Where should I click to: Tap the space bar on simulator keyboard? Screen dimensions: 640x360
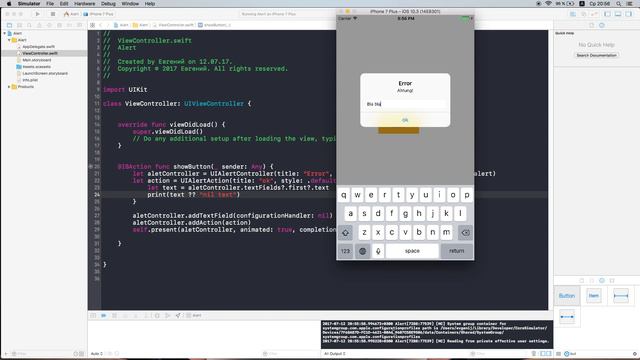pyautogui.click(x=412, y=251)
